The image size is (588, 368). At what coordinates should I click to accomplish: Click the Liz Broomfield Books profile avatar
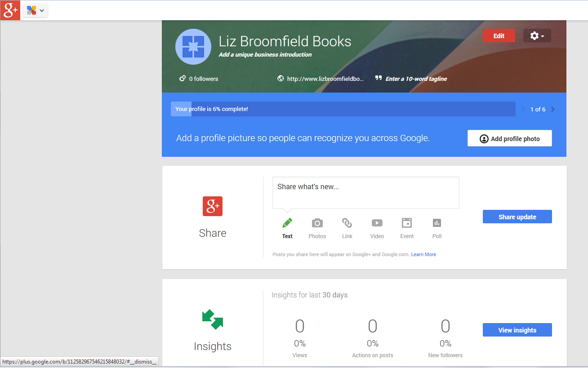coord(193,47)
